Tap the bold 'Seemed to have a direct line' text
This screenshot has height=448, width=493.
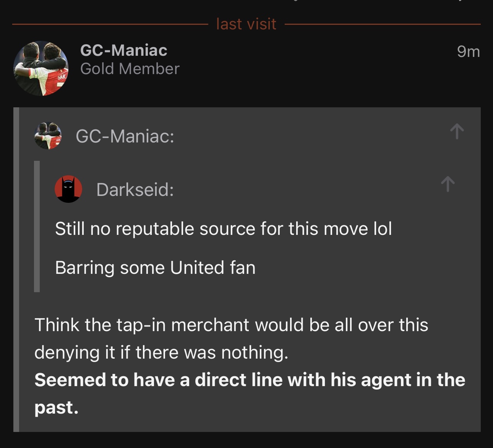250,380
